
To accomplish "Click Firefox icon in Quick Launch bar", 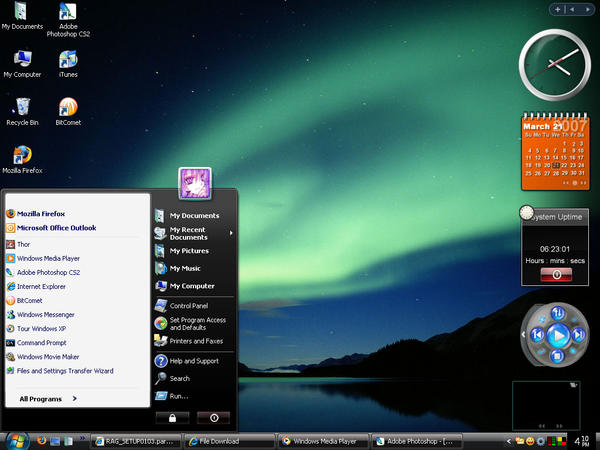I will [42, 441].
